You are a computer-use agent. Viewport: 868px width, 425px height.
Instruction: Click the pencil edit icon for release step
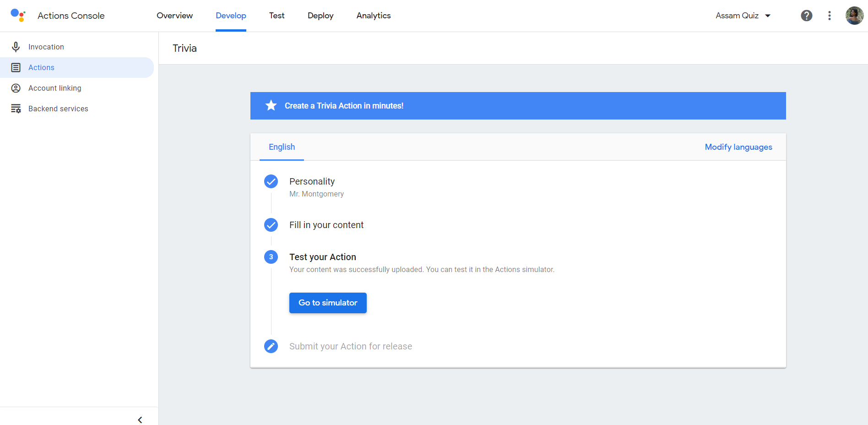click(271, 346)
